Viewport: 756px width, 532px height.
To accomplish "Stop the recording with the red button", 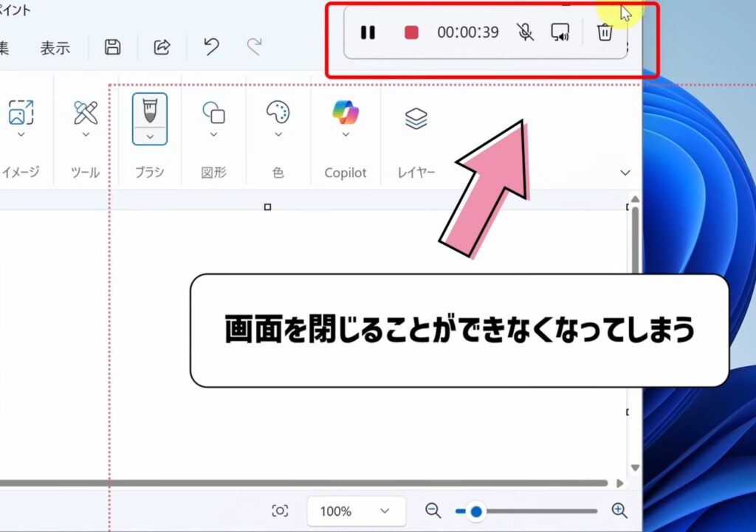I will (410, 32).
